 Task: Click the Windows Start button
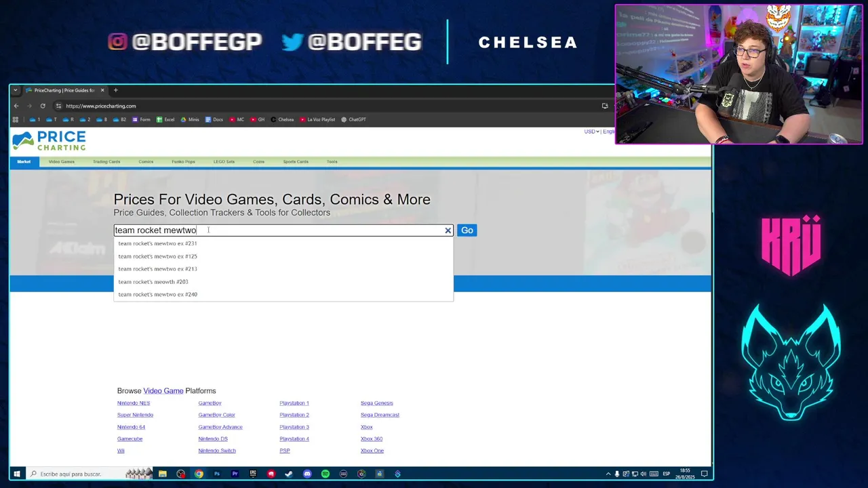17,474
